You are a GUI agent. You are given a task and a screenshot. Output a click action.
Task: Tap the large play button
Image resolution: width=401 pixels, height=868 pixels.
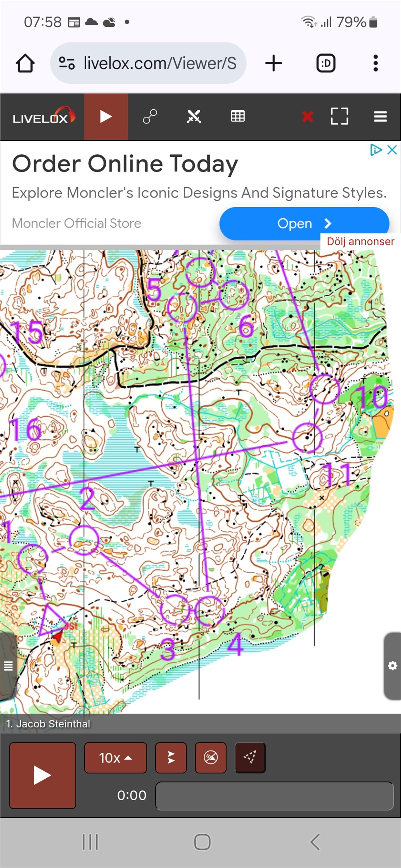point(43,775)
